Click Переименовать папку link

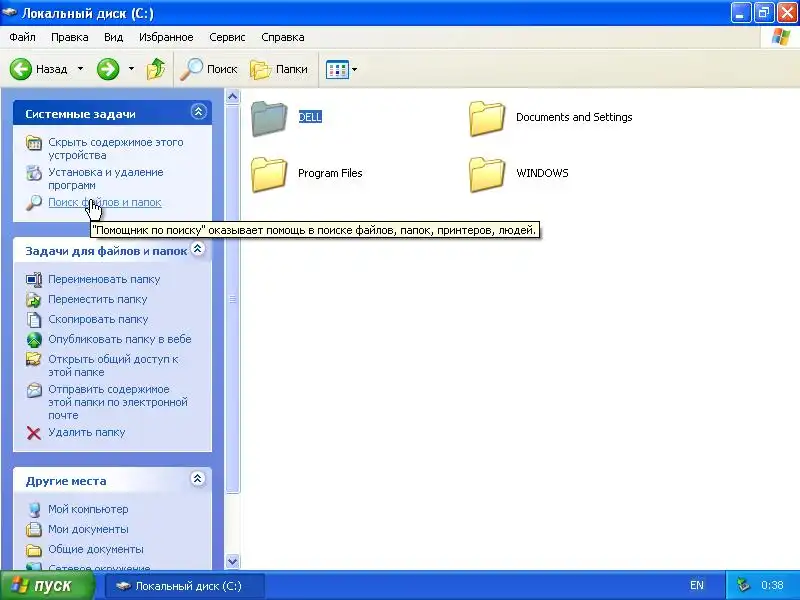(104, 279)
